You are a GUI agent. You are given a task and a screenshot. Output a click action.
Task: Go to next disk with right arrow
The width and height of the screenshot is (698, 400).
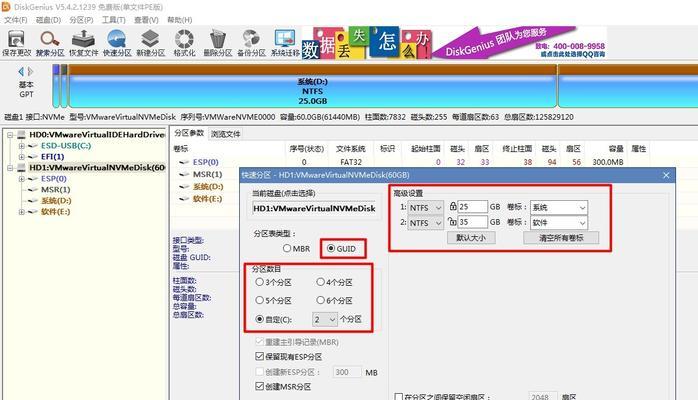pos(30,71)
